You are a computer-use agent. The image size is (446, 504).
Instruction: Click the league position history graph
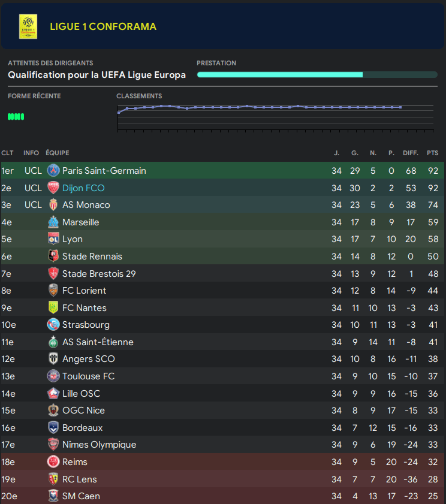[x=275, y=117]
